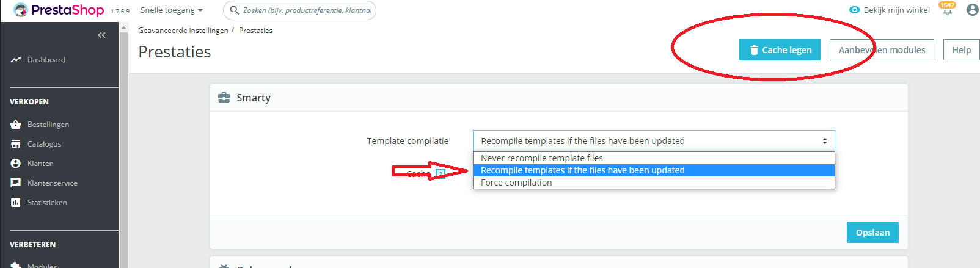Open Bestellingen basket icon in sidebar

(x=16, y=125)
